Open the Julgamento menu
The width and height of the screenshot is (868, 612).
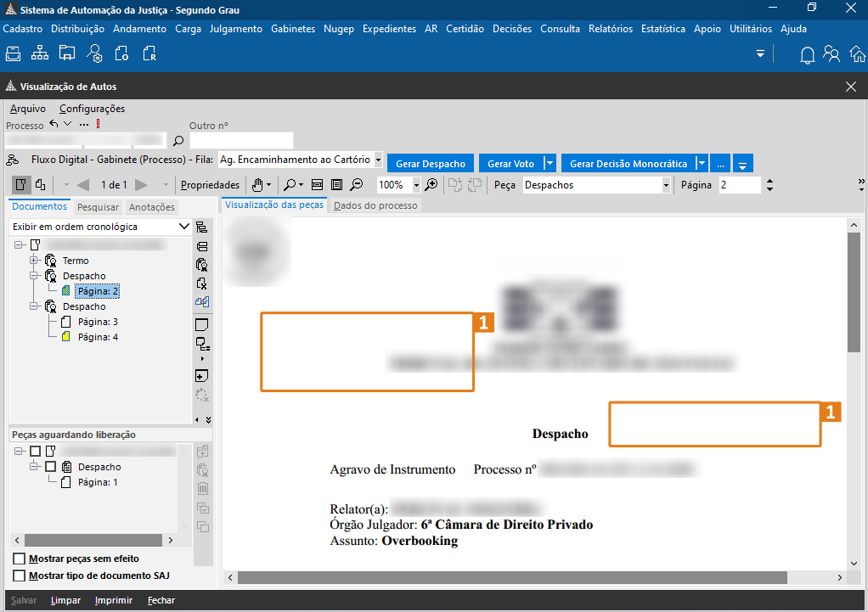click(x=236, y=29)
